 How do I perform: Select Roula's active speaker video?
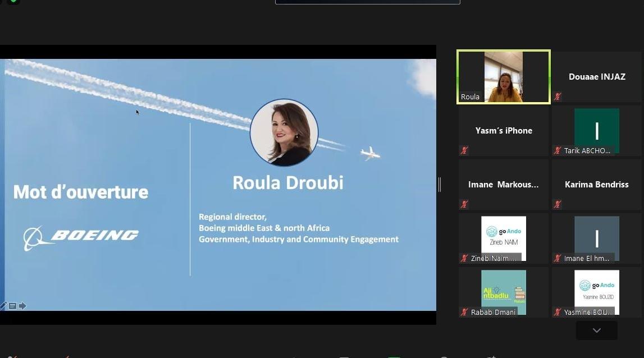pos(504,77)
